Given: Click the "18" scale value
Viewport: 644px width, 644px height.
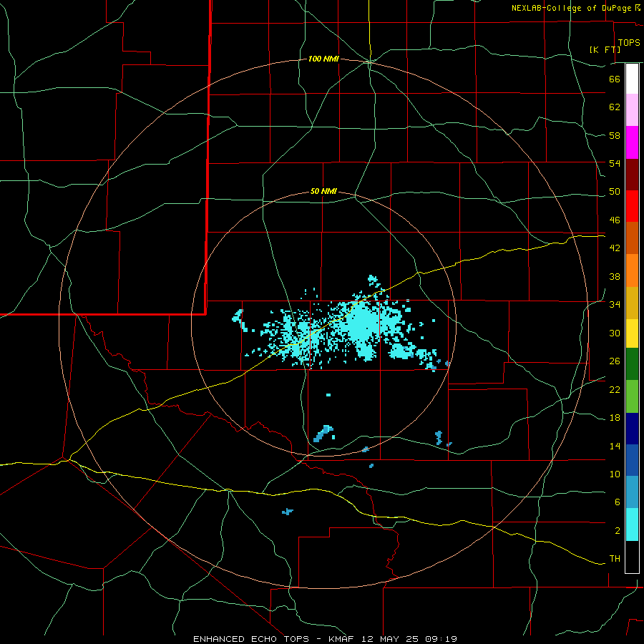Looking at the screenshot, I should point(615,418).
